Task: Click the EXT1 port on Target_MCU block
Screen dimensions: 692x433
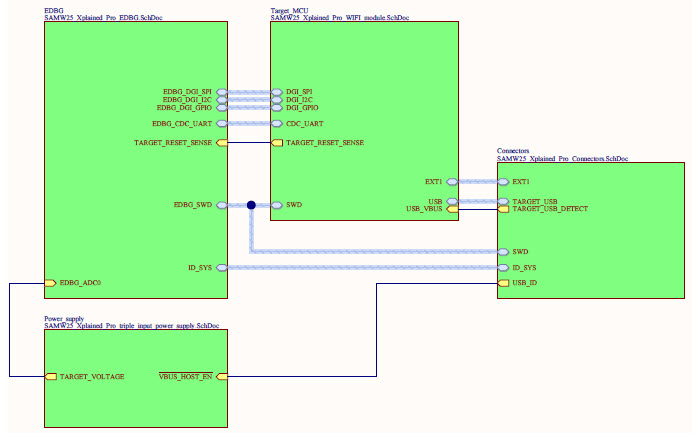Action: click(452, 182)
